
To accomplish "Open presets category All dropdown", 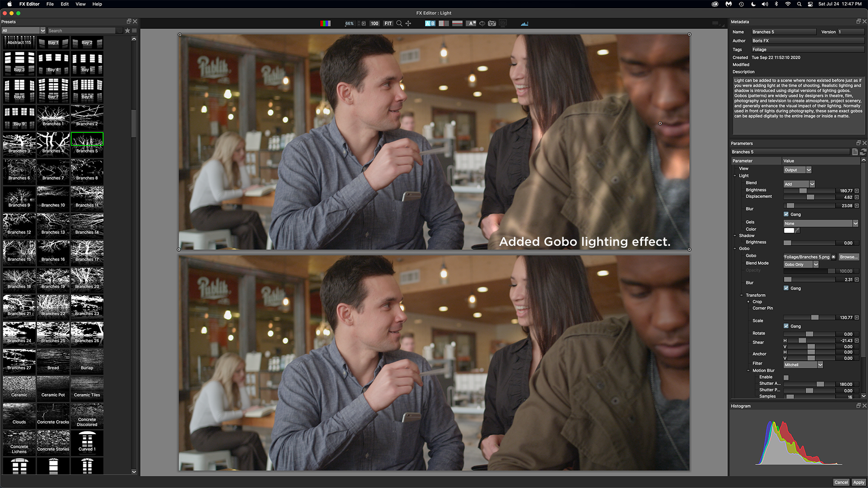I will click(24, 31).
